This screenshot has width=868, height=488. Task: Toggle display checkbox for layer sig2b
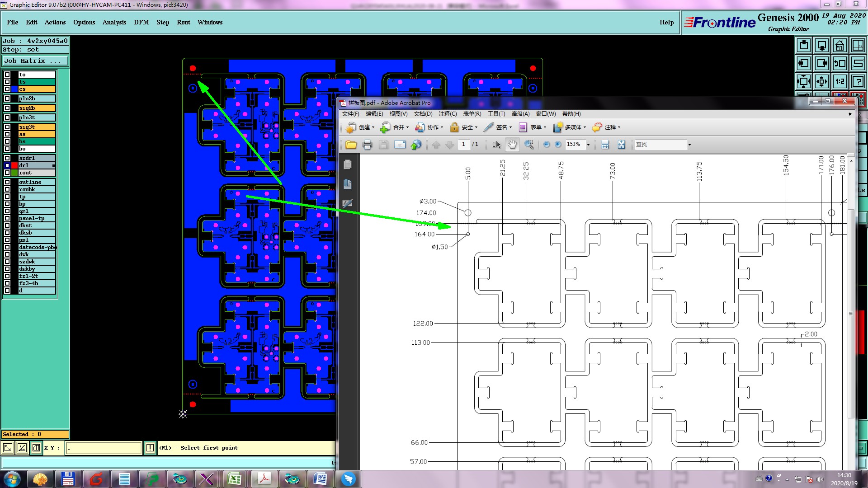7,108
